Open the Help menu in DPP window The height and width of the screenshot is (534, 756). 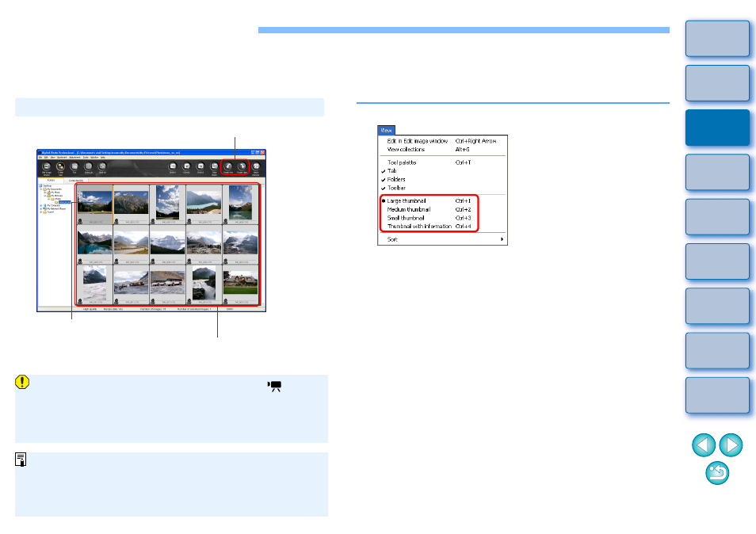(103, 157)
